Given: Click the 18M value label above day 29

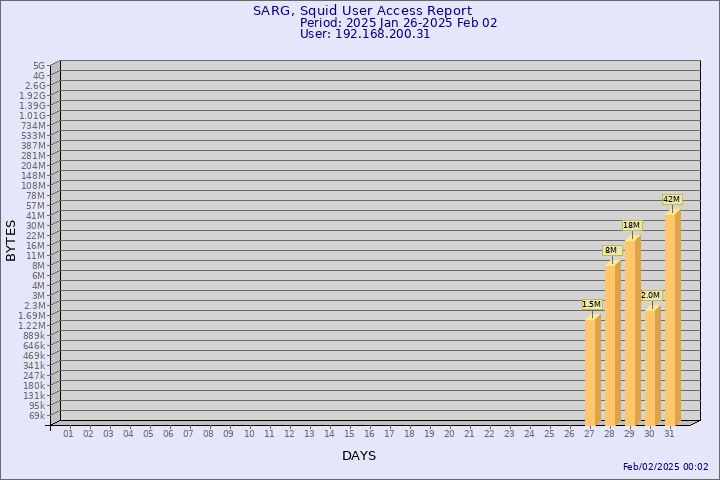Looking at the screenshot, I should coord(631,226).
